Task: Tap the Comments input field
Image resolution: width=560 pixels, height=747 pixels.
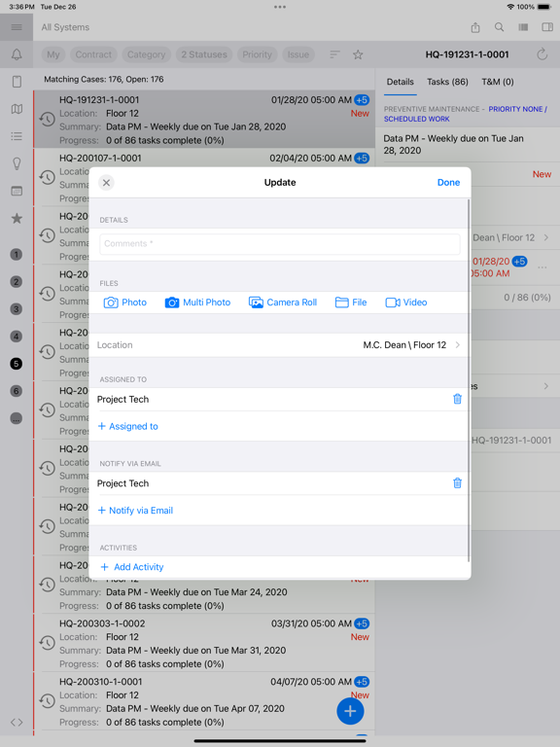Action: point(280,243)
